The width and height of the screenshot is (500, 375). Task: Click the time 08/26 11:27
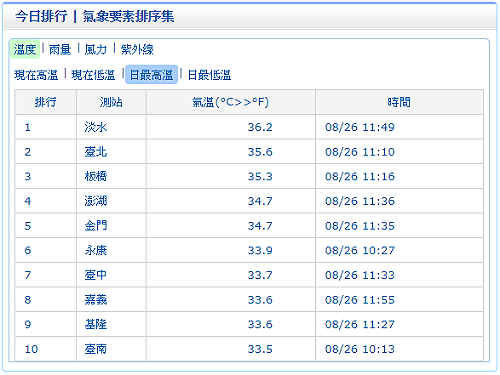pyautogui.click(x=360, y=324)
